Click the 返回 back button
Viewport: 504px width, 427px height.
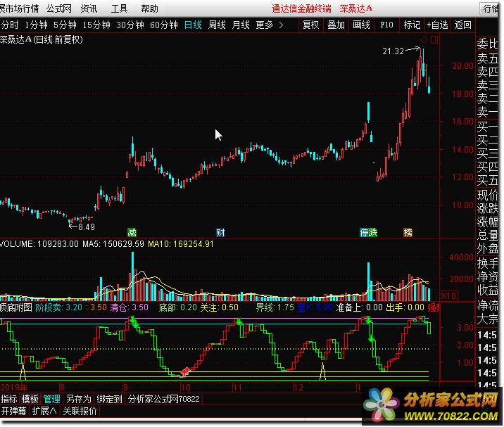click(462, 25)
